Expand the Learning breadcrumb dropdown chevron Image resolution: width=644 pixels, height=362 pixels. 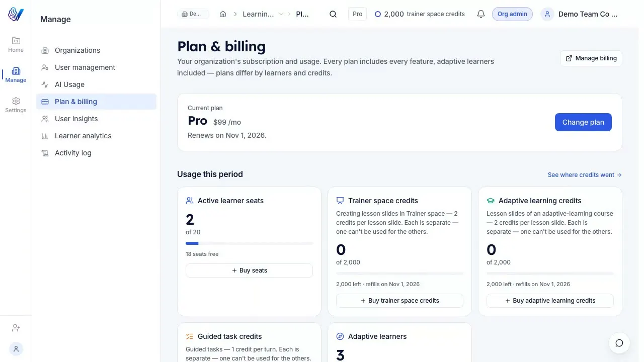point(281,14)
